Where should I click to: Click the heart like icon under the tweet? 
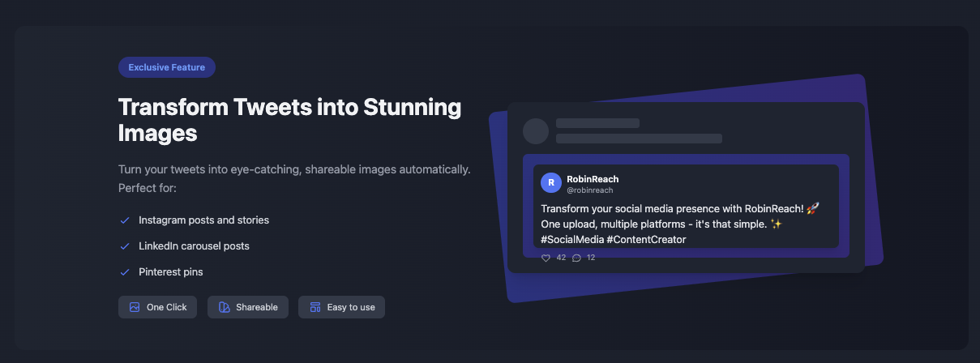coord(546,258)
